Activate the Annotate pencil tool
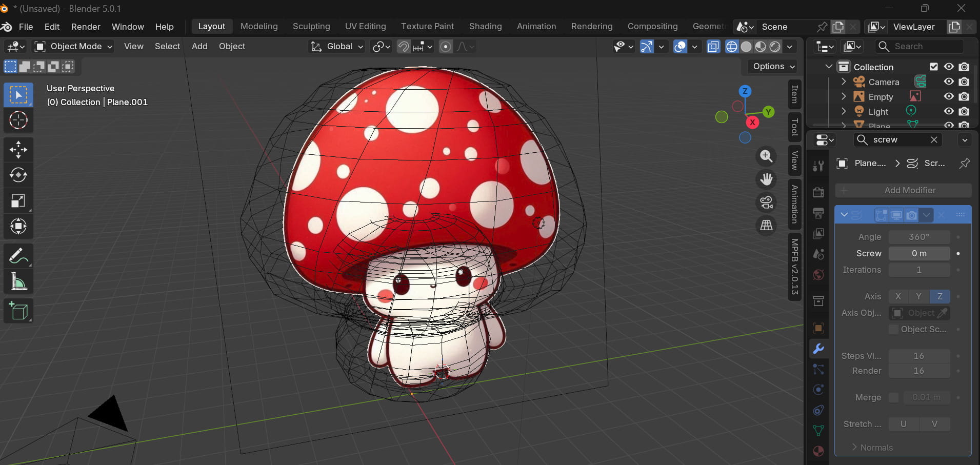Image resolution: width=980 pixels, height=465 pixels. (x=18, y=256)
